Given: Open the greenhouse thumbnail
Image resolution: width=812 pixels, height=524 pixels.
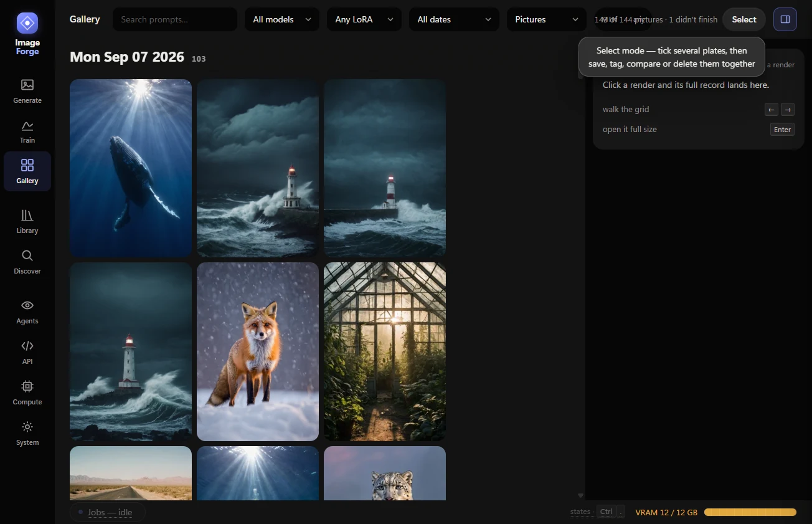Looking at the screenshot, I should [385, 351].
